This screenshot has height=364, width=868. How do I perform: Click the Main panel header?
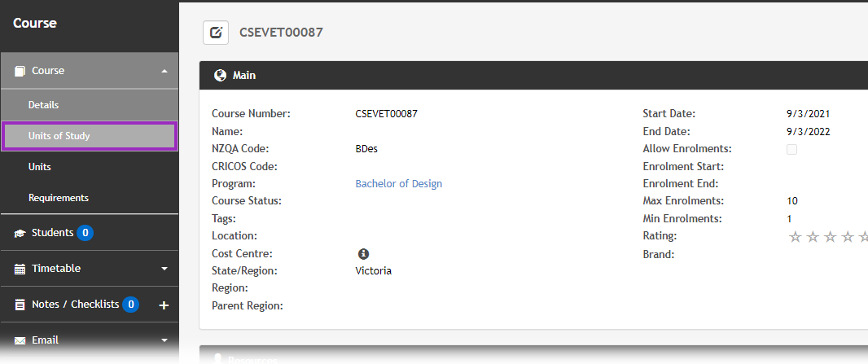[x=533, y=75]
